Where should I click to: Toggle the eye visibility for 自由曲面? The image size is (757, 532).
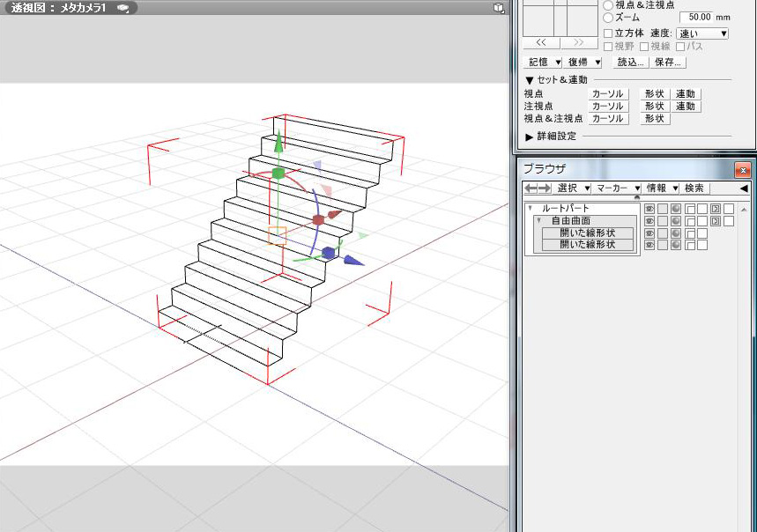649,221
